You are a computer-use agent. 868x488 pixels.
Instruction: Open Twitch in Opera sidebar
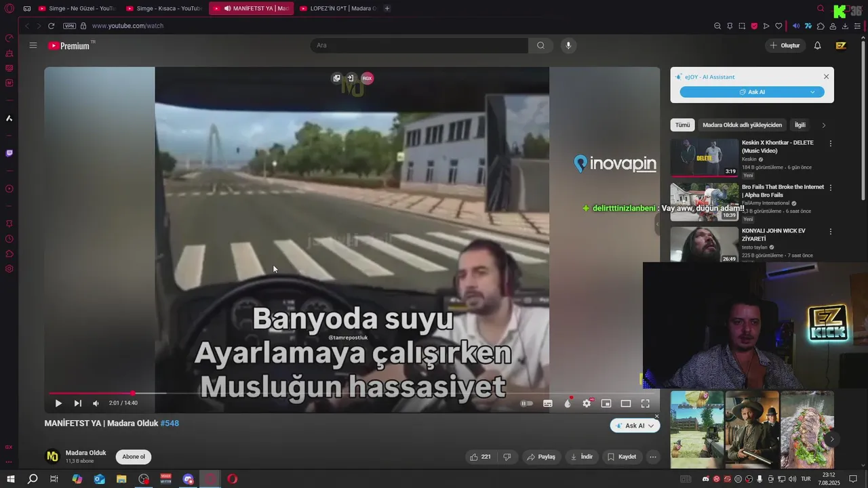point(9,153)
